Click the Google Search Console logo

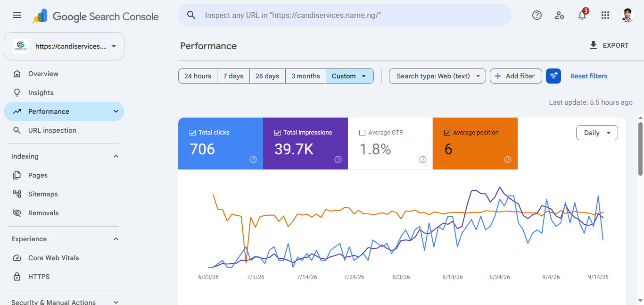click(x=96, y=17)
